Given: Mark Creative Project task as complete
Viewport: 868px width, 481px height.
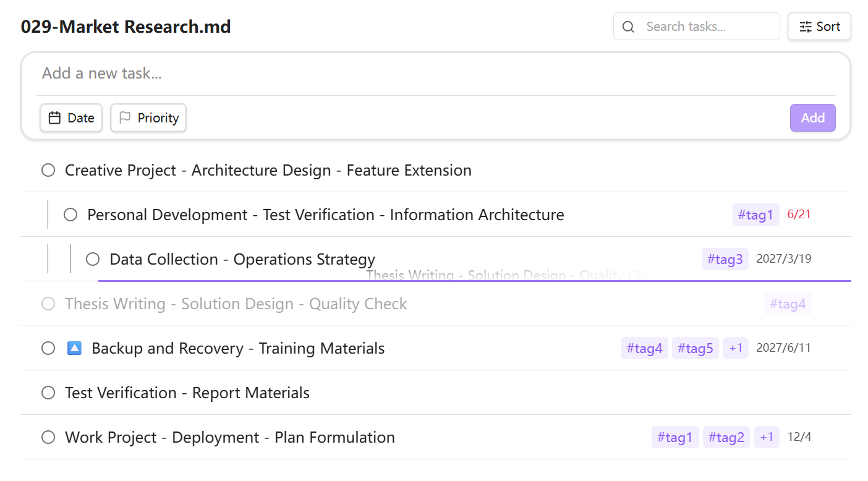Looking at the screenshot, I should click(48, 170).
